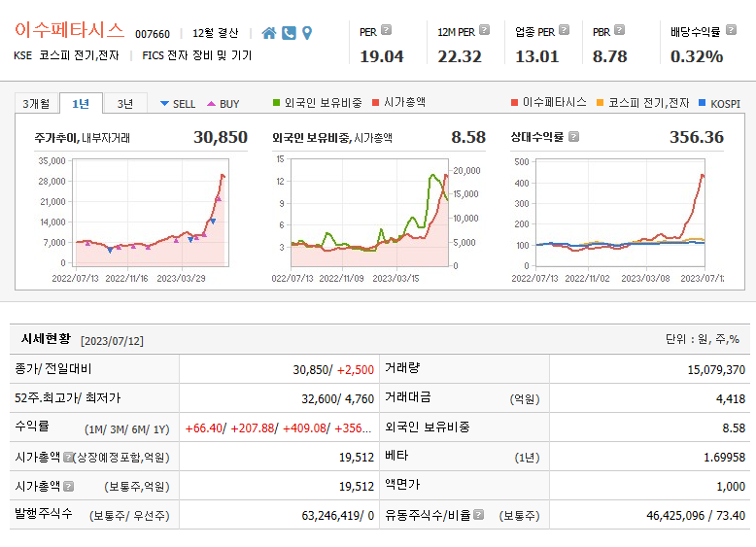Click the 단위 : 원, 주,% unit label
The height and width of the screenshot is (547, 756).
[703, 339]
